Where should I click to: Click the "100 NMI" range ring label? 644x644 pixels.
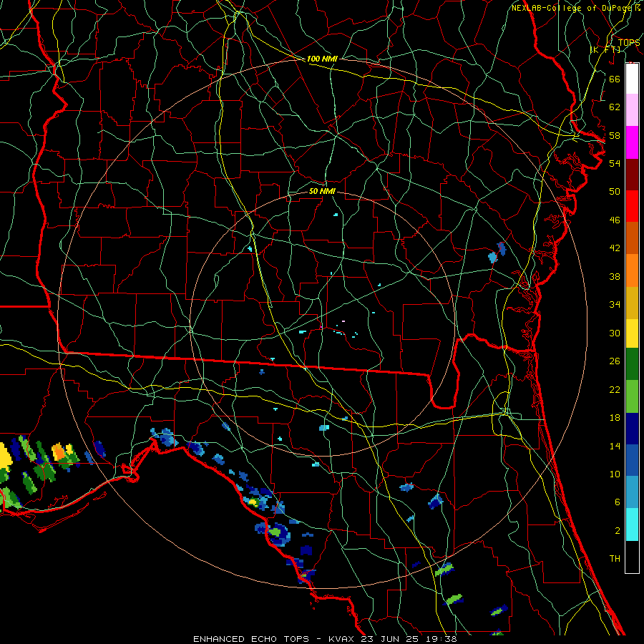pos(322,59)
